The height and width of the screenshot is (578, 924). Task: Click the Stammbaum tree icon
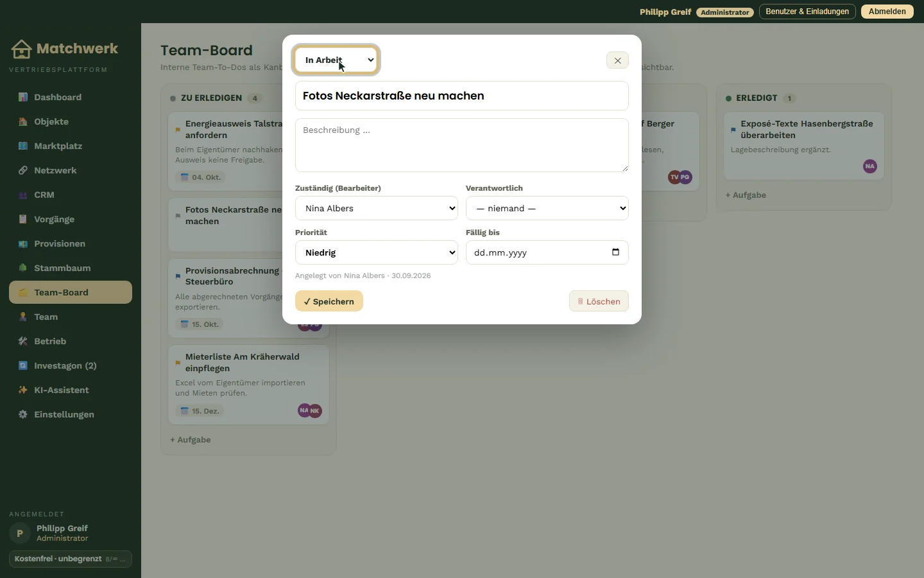coord(23,268)
